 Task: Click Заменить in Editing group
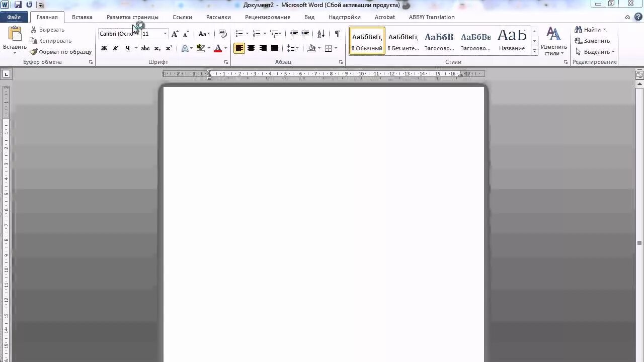pos(592,41)
